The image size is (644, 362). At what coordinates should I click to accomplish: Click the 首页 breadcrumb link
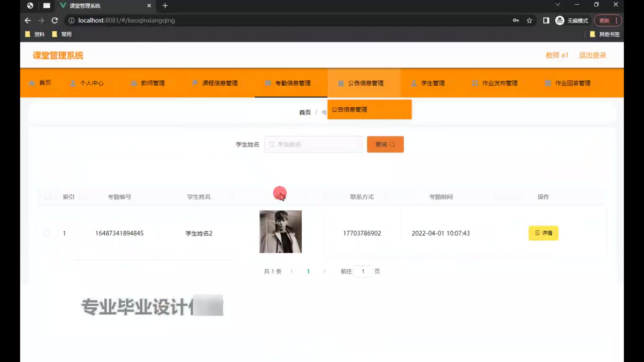tap(305, 112)
